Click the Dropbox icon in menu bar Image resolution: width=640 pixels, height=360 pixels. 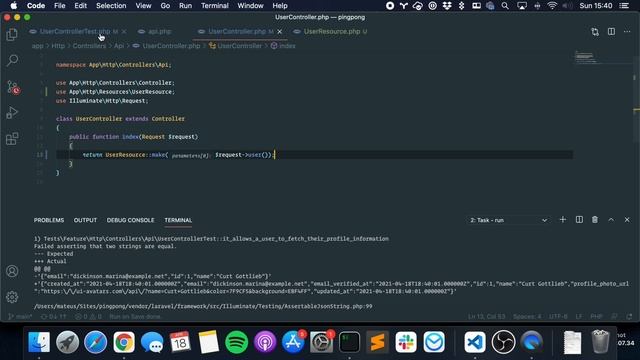click(x=447, y=6)
